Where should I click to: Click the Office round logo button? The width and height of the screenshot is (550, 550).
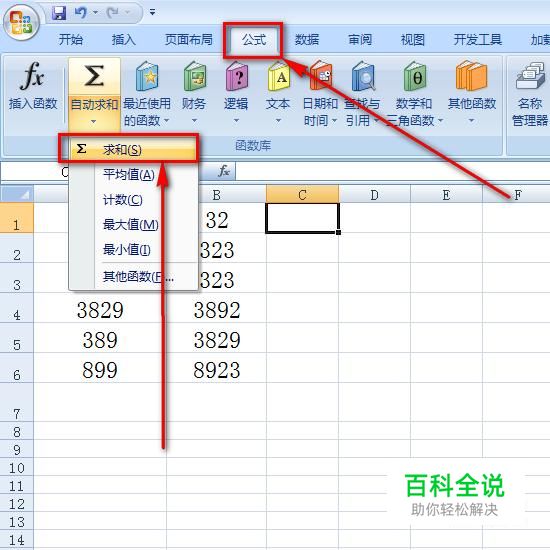[x=21, y=23]
